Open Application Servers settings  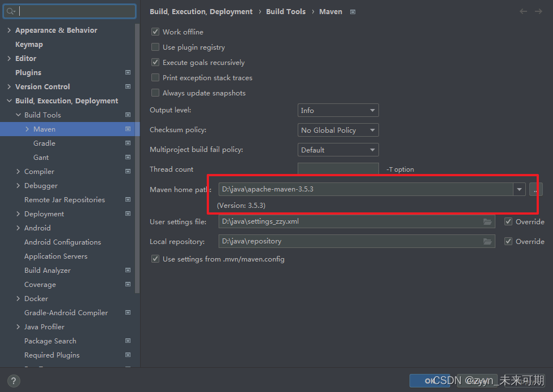(x=56, y=256)
